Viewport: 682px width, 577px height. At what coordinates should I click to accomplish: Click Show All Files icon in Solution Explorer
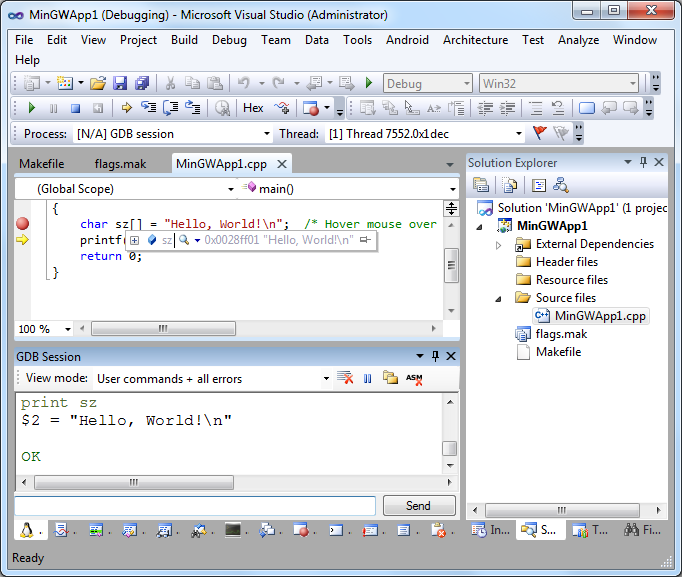(509, 186)
